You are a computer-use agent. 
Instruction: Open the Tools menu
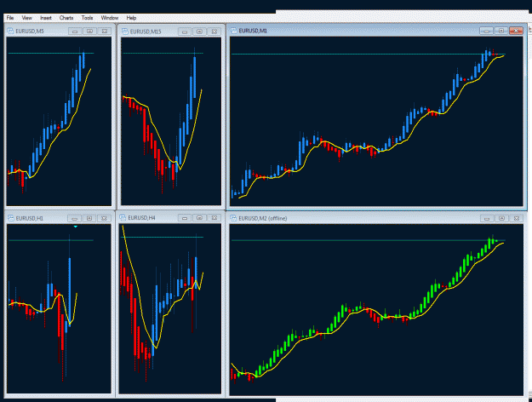click(87, 18)
